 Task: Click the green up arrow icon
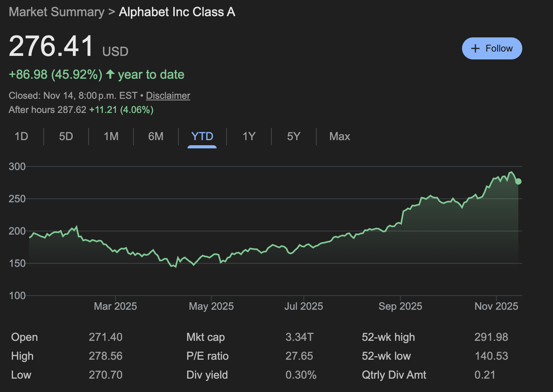click(110, 74)
